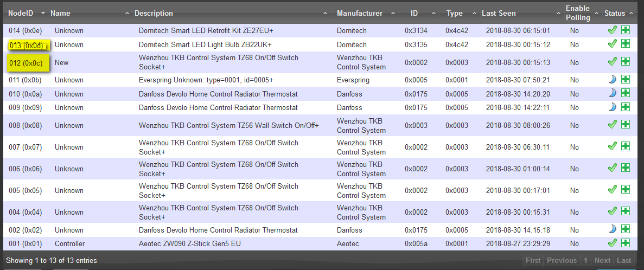
Task: Sort table by Enable Polling column header
Action: [x=583, y=13]
